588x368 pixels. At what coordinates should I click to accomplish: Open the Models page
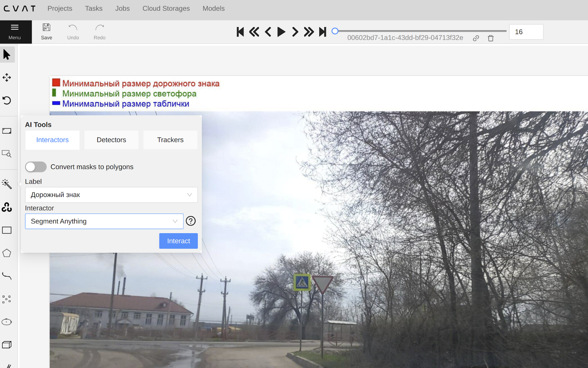[214, 8]
